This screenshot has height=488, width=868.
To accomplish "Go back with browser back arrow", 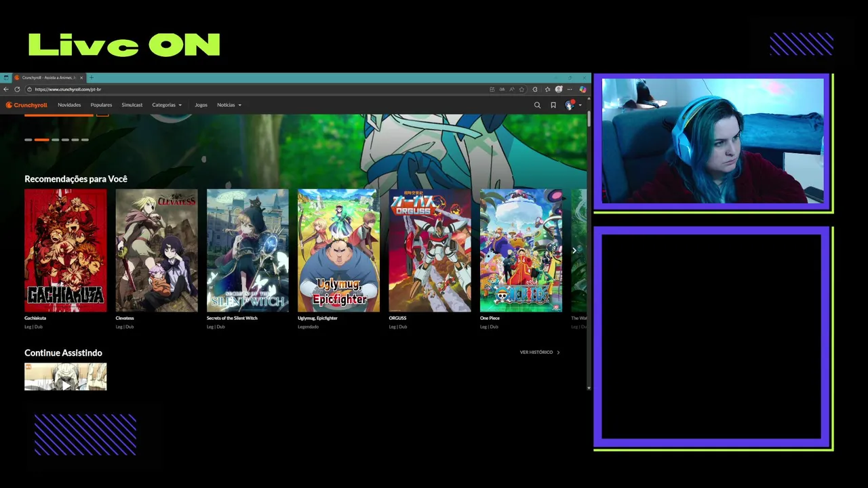I will [6, 89].
